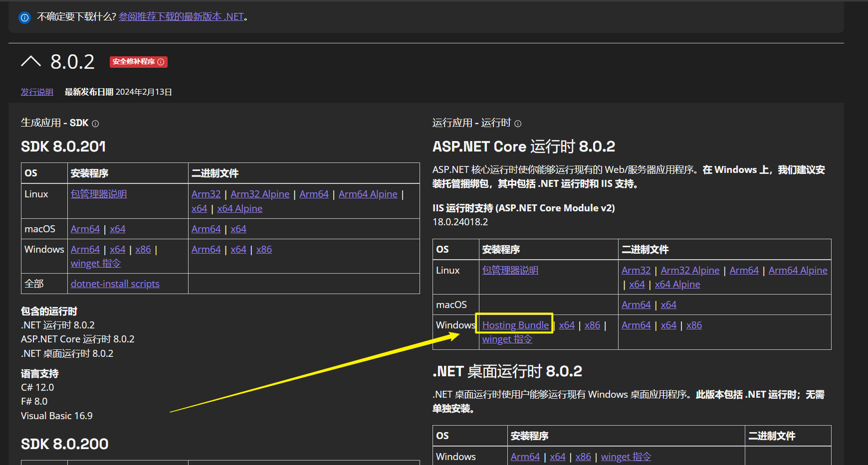This screenshot has width=868, height=465.
Task: Open SDK Linux 包管理器说明 link
Action: coord(99,194)
